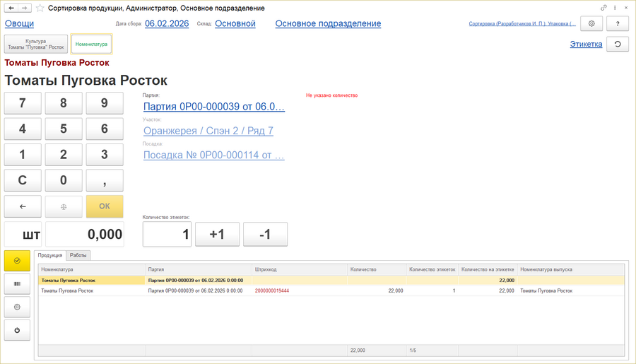The width and height of the screenshot is (636, 364).
Task: Click the Этикетка link
Action: pos(586,44)
